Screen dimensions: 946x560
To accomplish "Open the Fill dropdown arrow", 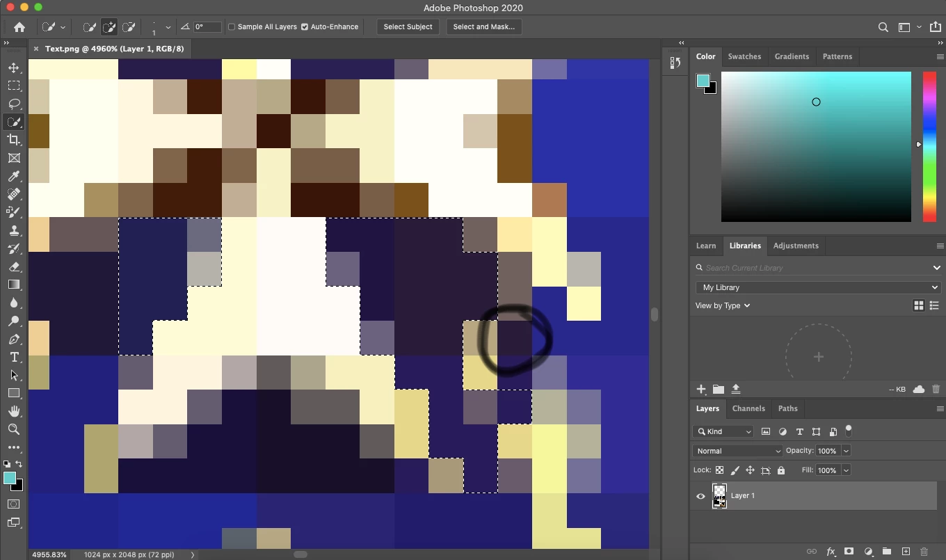I will coord(846,470).
